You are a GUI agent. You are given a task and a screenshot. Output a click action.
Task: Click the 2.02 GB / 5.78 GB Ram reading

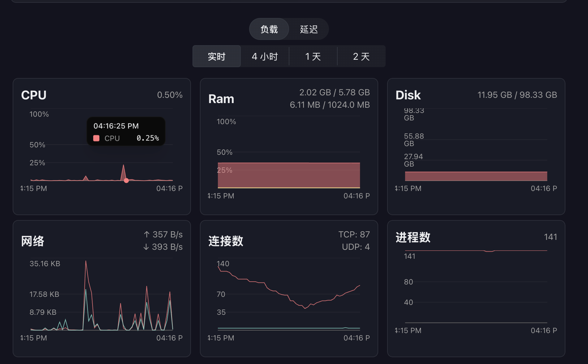point(334,92)
